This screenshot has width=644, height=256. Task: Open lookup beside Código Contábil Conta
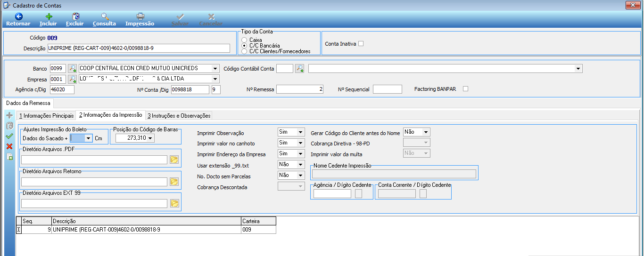click(299, 68)
